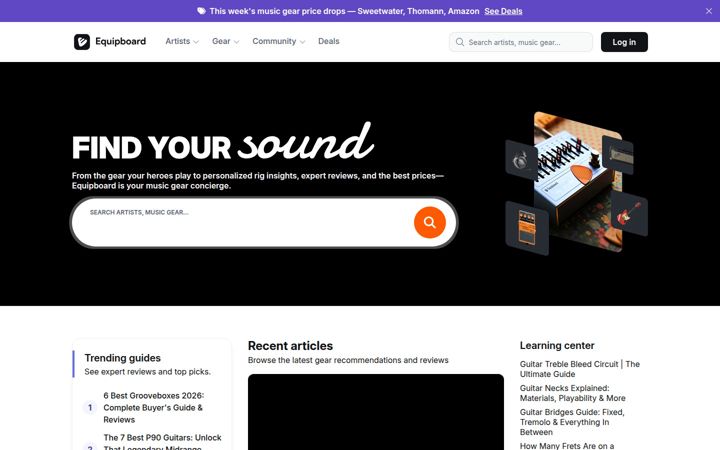
Task: Click the Trending guides heading
Action: point(123,358)
